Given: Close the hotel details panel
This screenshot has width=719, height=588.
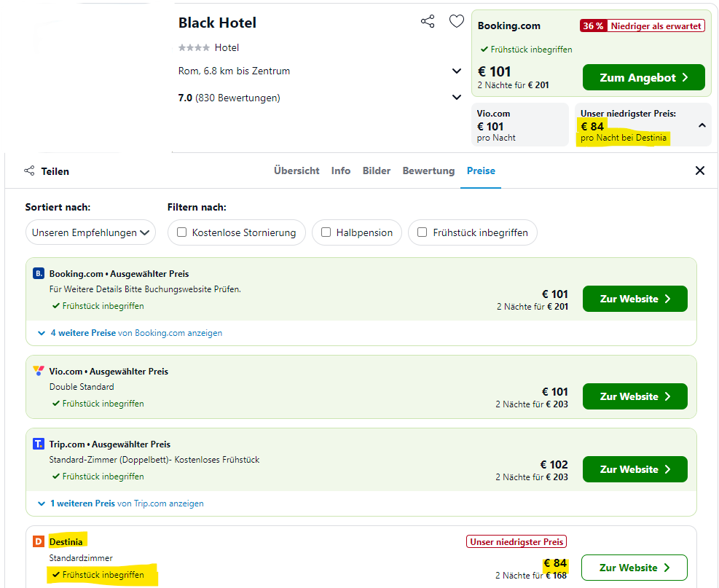Looking at the screenshot, I should (700, 170).
